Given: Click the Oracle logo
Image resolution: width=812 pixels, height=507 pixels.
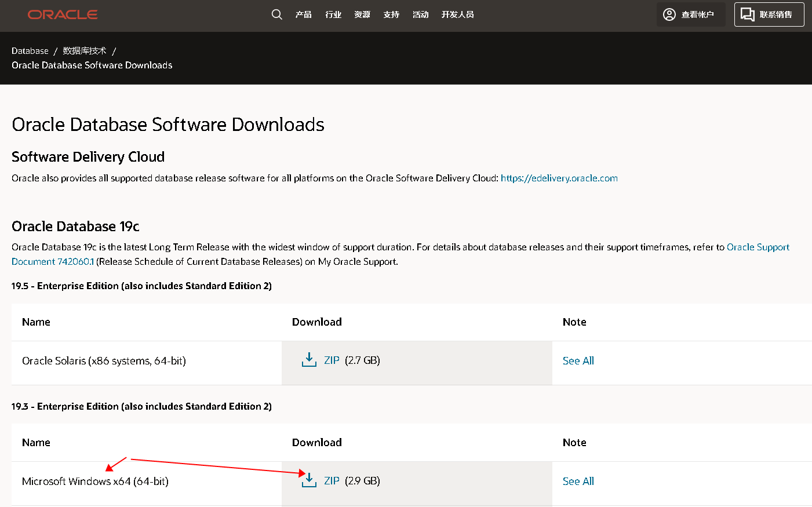Looking at the screenshot, I should (x=63, y=14).
